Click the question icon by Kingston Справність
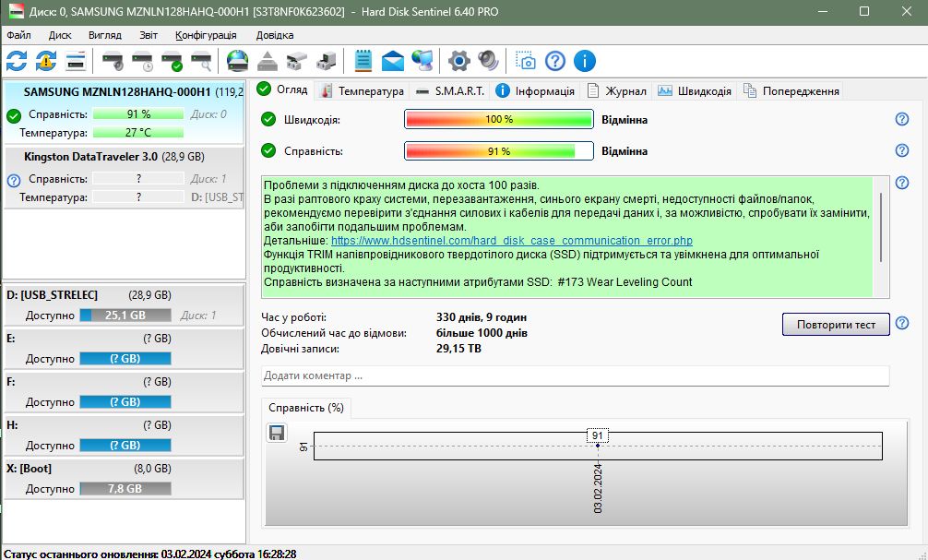This screenshot has height=560, width=928. pyautogui.click(x=14, y=181)
